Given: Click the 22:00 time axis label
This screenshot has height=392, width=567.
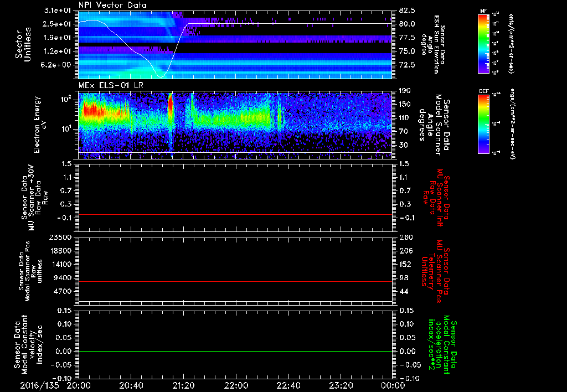Looking at the screenshot, I should [x=236, y=385].
